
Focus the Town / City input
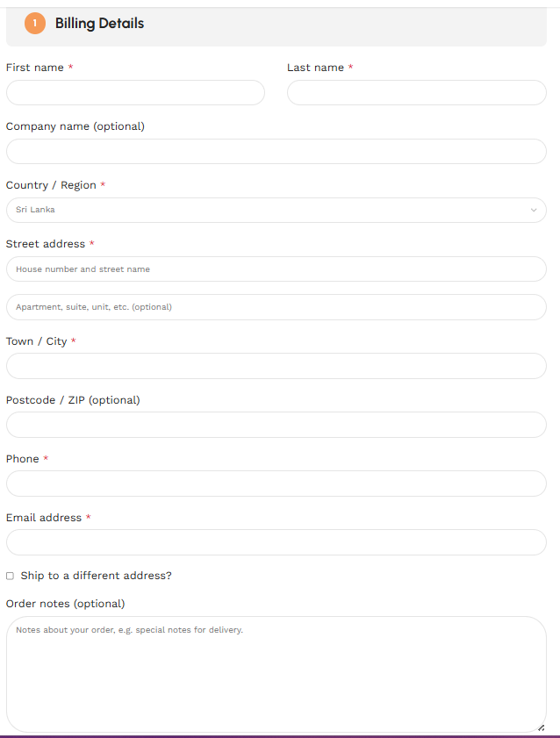point(276,366)
